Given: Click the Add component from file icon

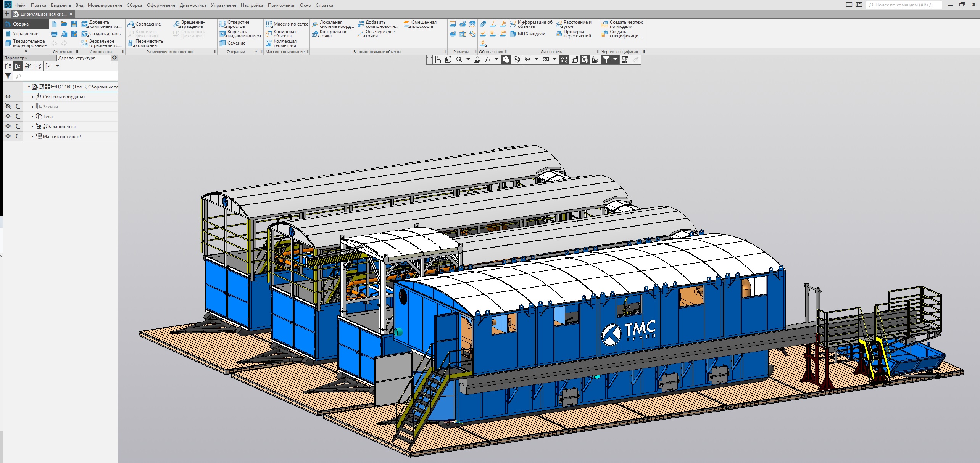Looking at the screenshot, I should (x=85, y=24).
